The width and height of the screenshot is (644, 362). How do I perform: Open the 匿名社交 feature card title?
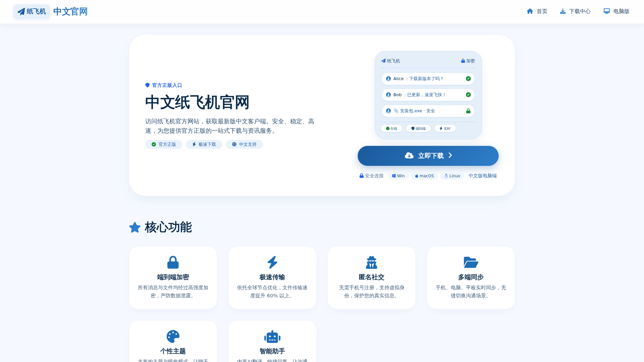(372, 277)
